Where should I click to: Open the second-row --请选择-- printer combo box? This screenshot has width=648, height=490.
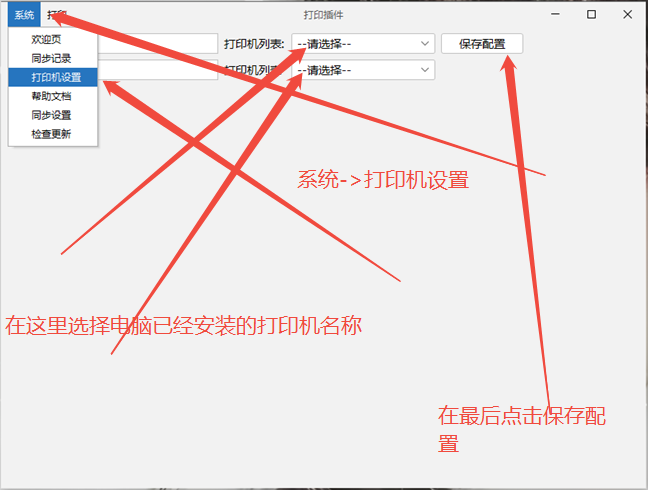[x=363, y=70]
